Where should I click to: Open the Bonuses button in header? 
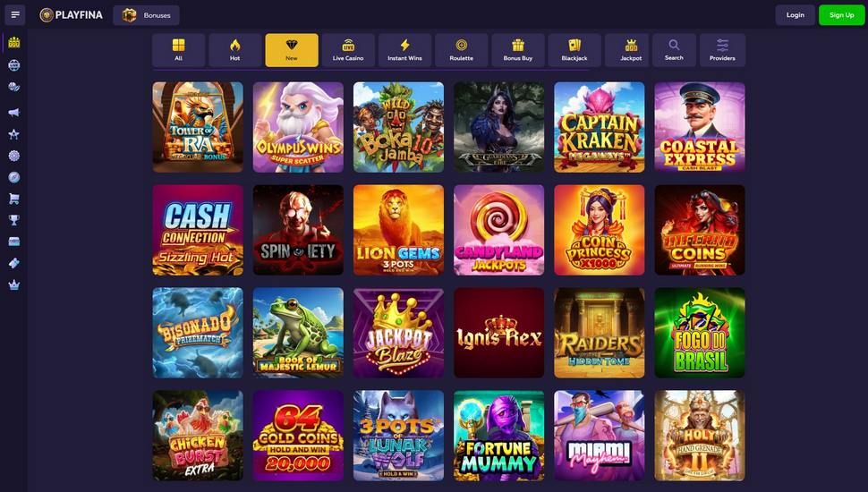click(x=146, y=15)
